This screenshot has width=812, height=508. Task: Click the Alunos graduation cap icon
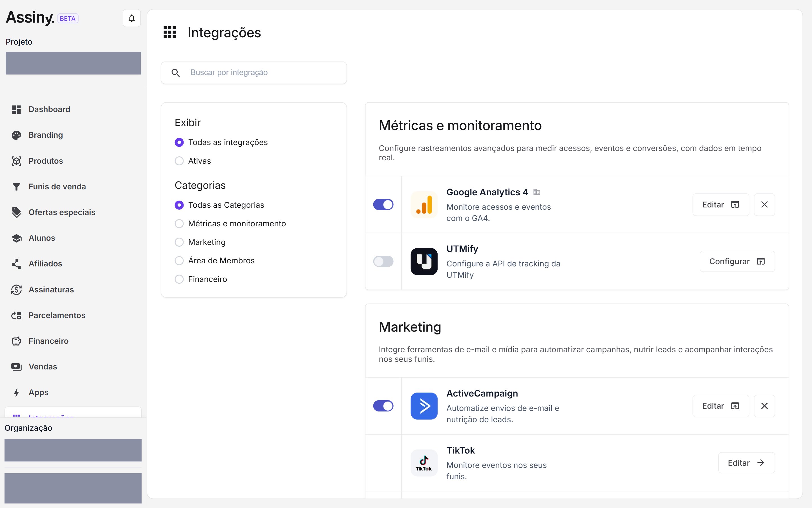(x=16, y=238)
